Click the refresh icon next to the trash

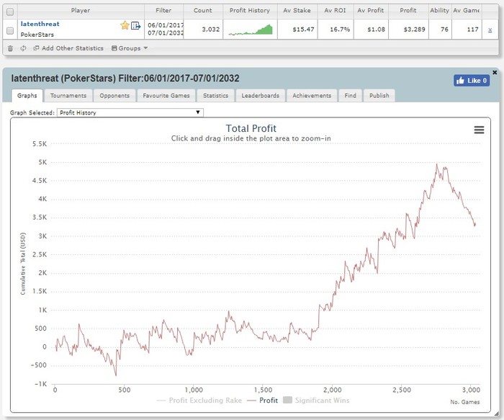tap(23, 48)
